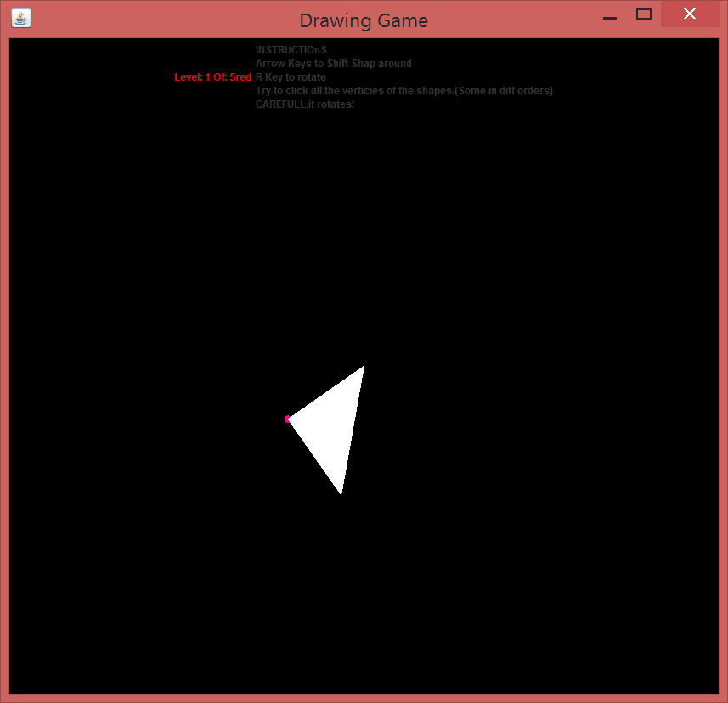Screen dimensions: 728x703
Task: Close the Drawing Game window
Action: [x=690, y=14]
